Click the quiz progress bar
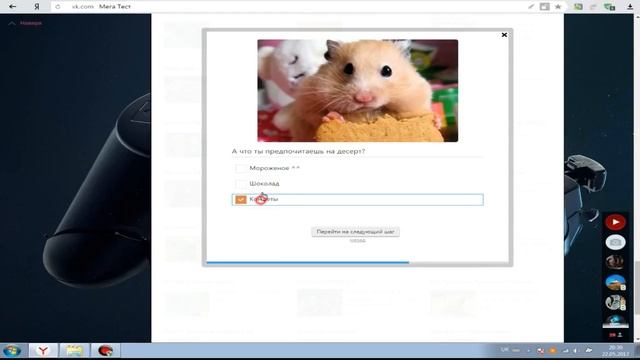640x360 pixels. point(358,262)
